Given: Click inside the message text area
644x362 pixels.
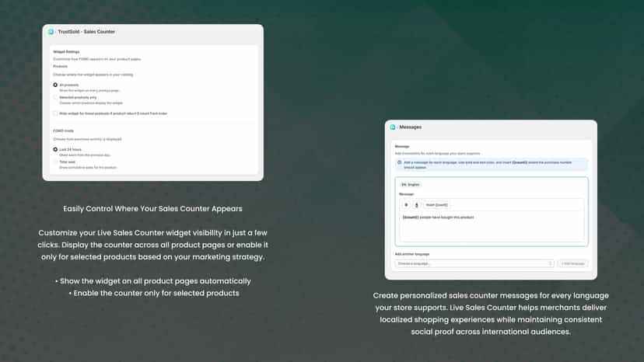Looking at the screenshot, I should click(x=492, y=226).
